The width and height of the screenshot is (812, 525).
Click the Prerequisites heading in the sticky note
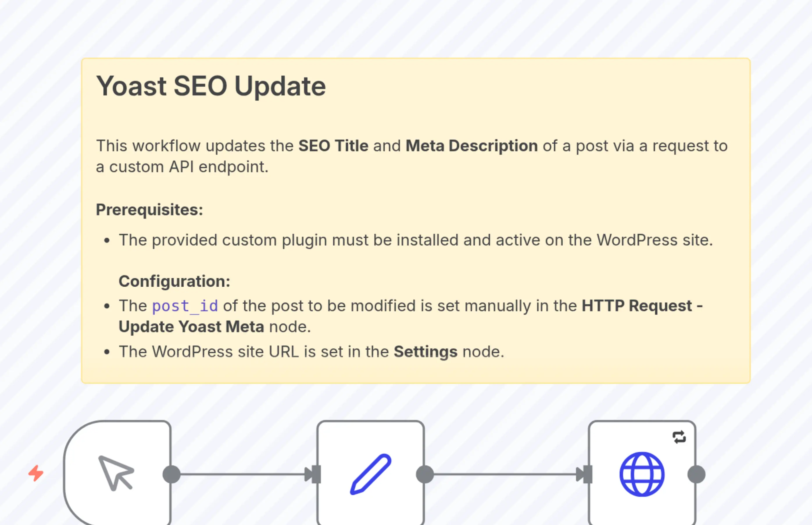pyautogui.click(x=149, y=210)
